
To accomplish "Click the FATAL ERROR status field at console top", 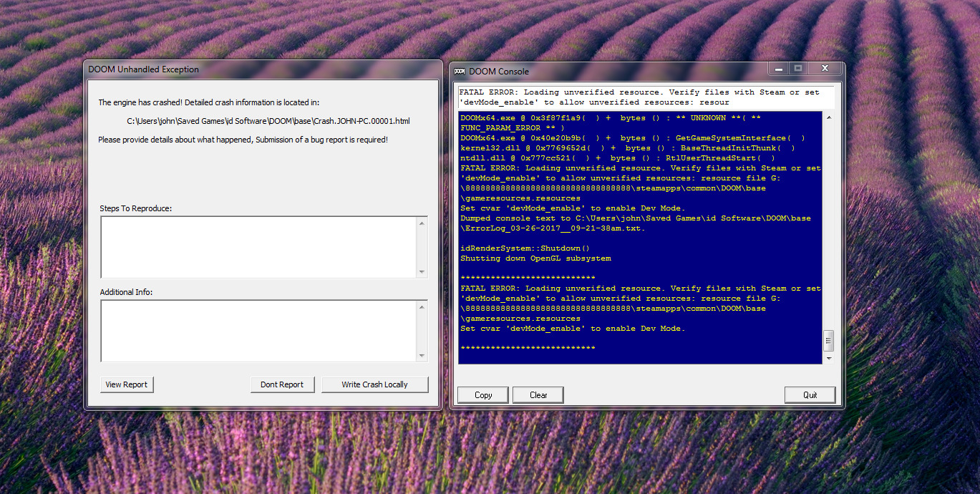I will pyautogui.click(x=646, y=97).
